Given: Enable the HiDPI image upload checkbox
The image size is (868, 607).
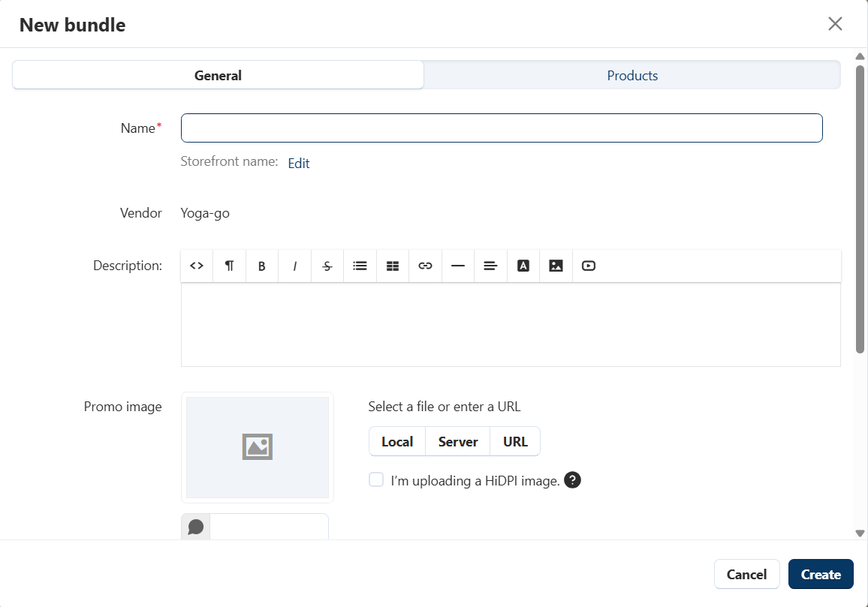Looking at the screenshot, I should click(376, 480).
